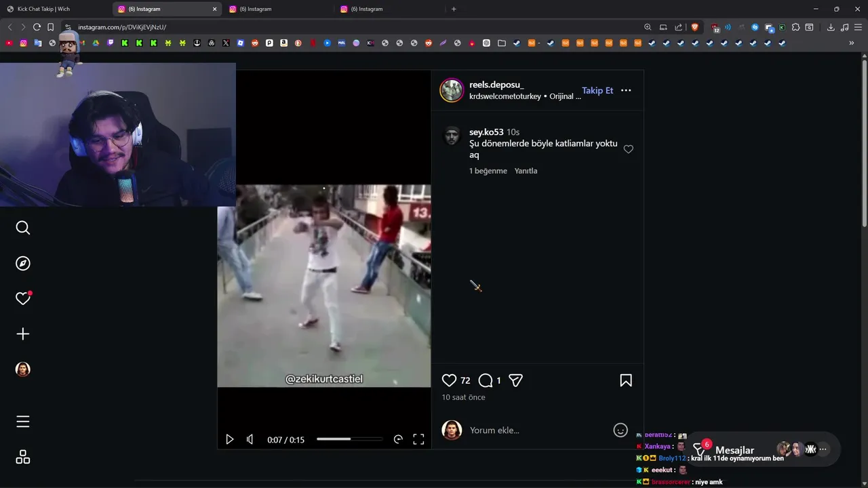The height and width of the screenshot is (488, 868).
Task: Open the Google Drive bookmark icon
Action: pos(96,43)
